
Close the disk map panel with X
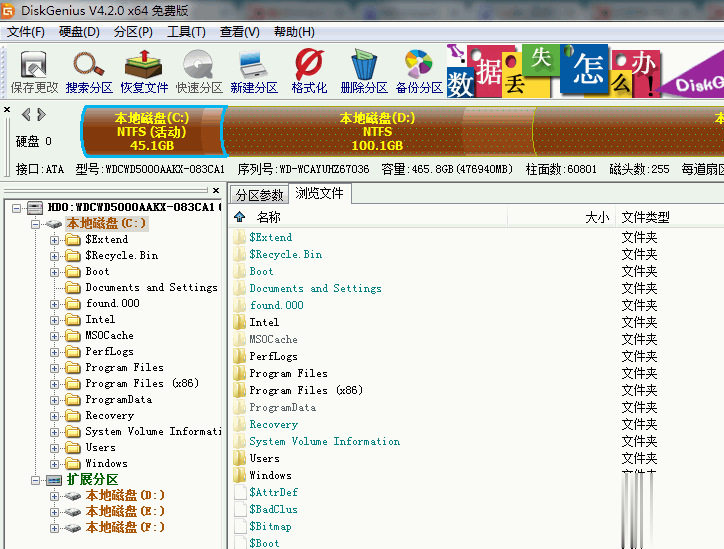tap(7, 109)
